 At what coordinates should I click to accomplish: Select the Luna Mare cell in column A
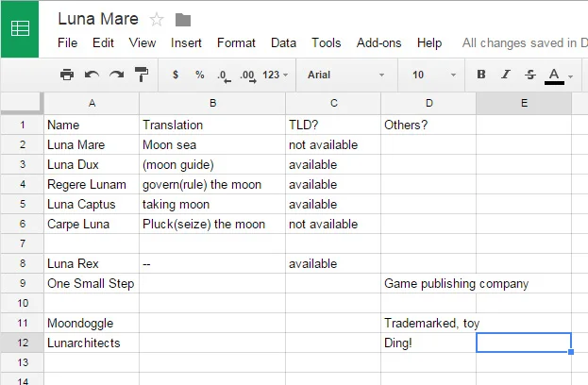point(92,144)
